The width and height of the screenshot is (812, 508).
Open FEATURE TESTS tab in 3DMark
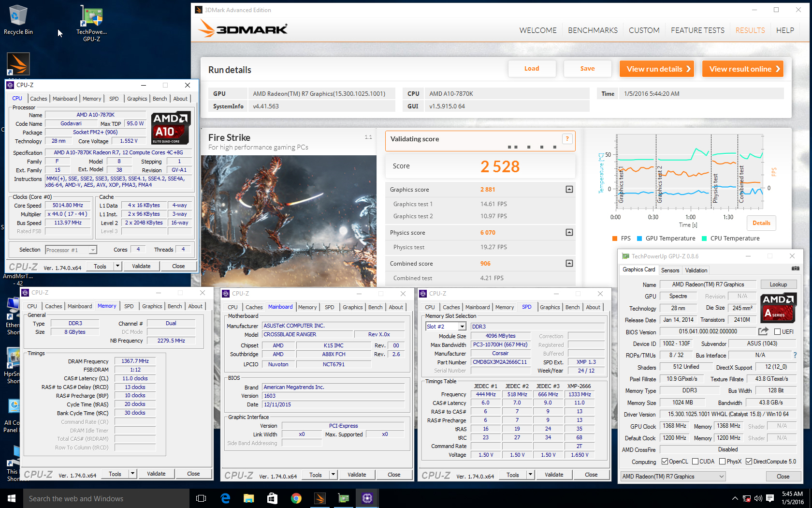coord(697,30)
